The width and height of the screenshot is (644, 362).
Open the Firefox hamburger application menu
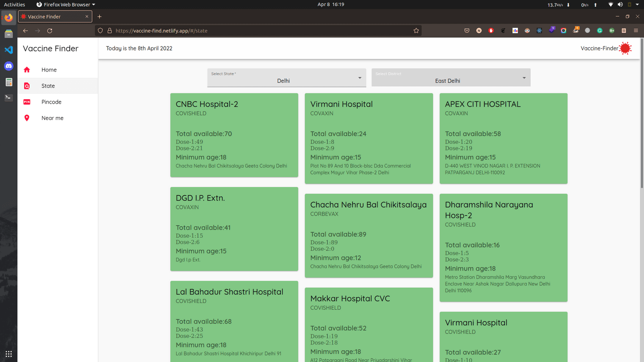(x=636, y=31)
